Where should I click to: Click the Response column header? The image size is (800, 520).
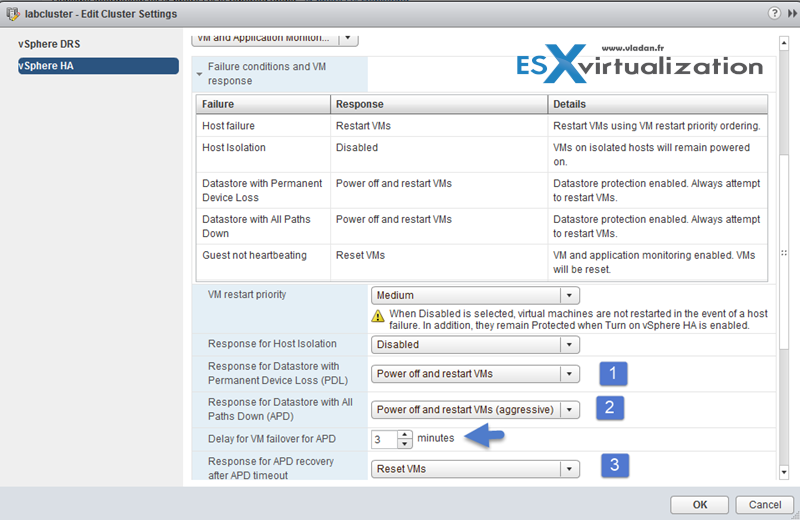click(439, 104)
